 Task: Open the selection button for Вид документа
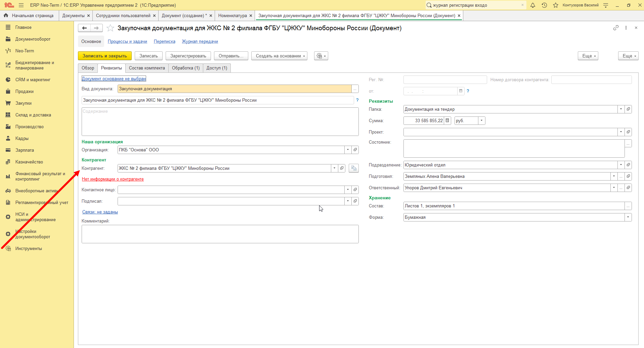point(355,89)
